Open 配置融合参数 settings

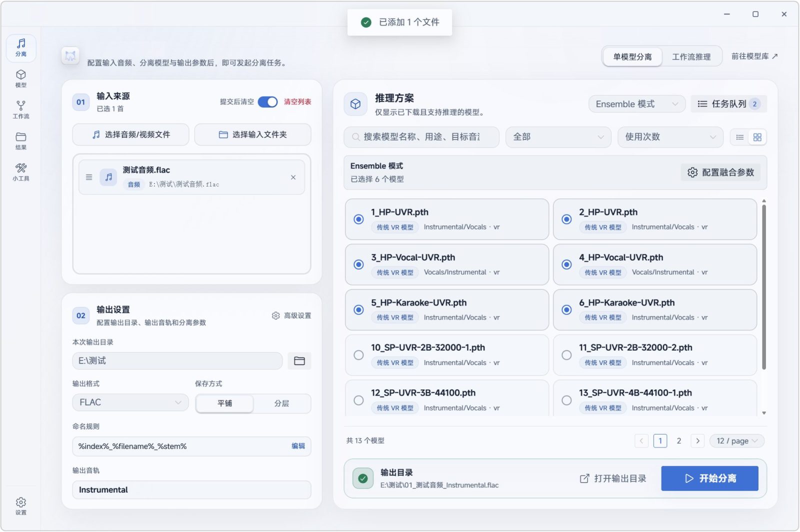(720, 172)
